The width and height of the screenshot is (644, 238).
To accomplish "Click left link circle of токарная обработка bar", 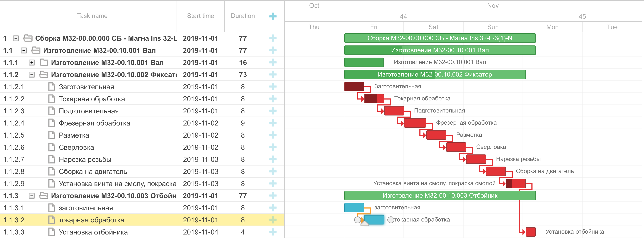I will (x=358, y=220).
